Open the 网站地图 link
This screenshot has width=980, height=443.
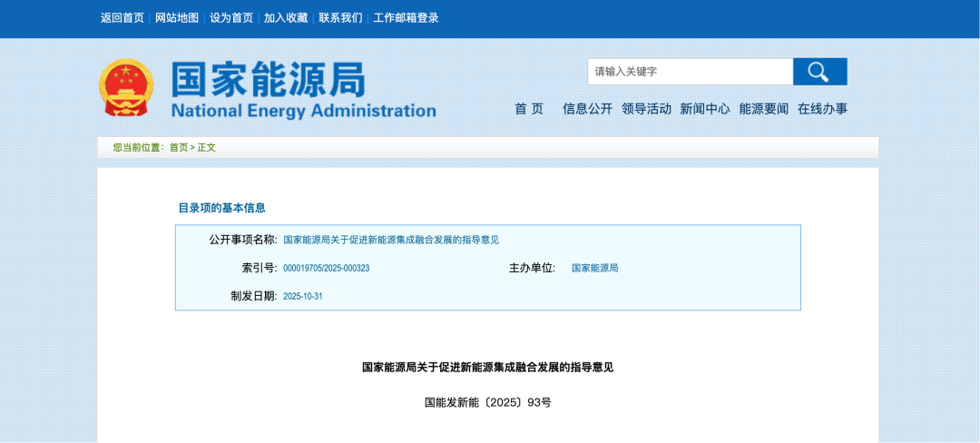177,18
